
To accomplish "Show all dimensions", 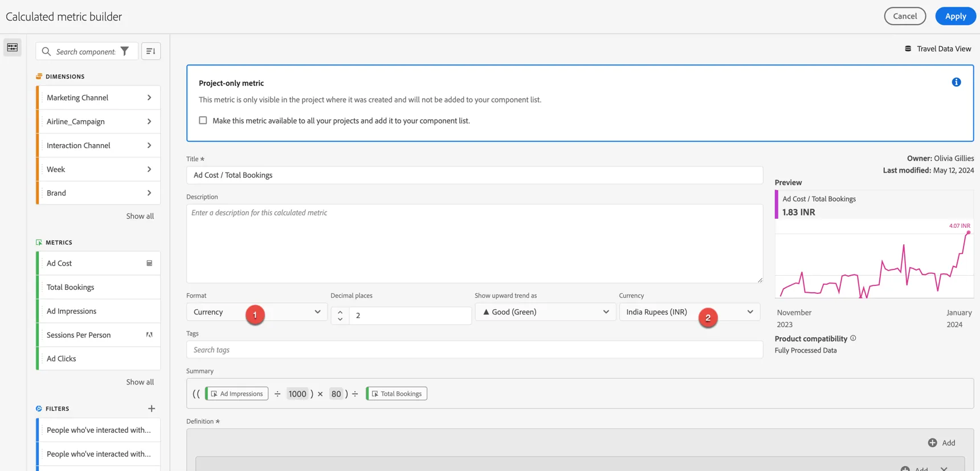I will pyautogui.click(x=140, y=216).
